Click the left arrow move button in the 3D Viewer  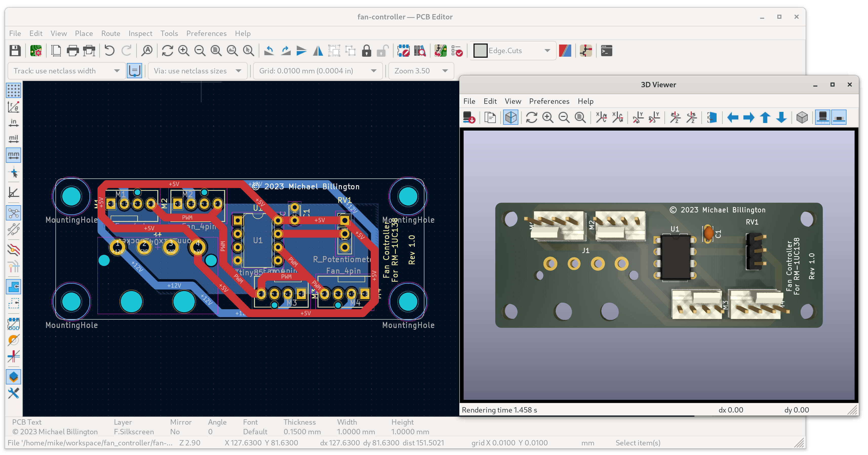(733, 117)
